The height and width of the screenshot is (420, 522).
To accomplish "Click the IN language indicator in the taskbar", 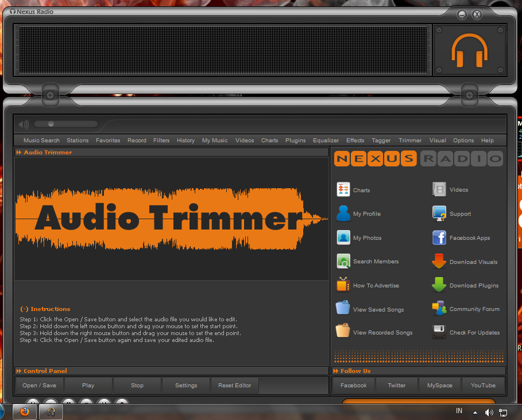I will tap(459, 411).
